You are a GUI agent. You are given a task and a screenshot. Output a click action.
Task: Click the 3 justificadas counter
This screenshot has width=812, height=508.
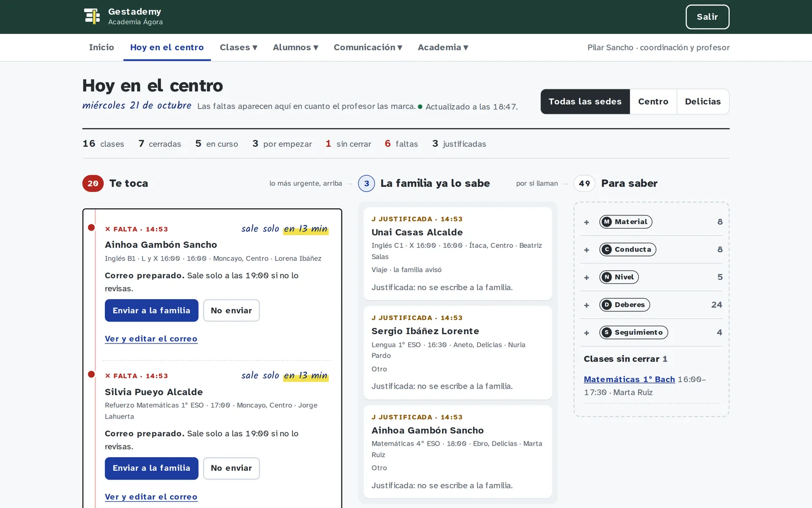(x=459, y=144)
